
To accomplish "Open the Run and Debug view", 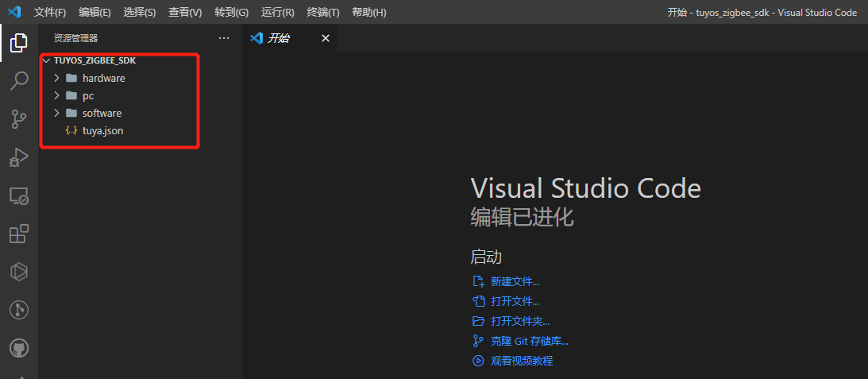I will tap(19, 157).
